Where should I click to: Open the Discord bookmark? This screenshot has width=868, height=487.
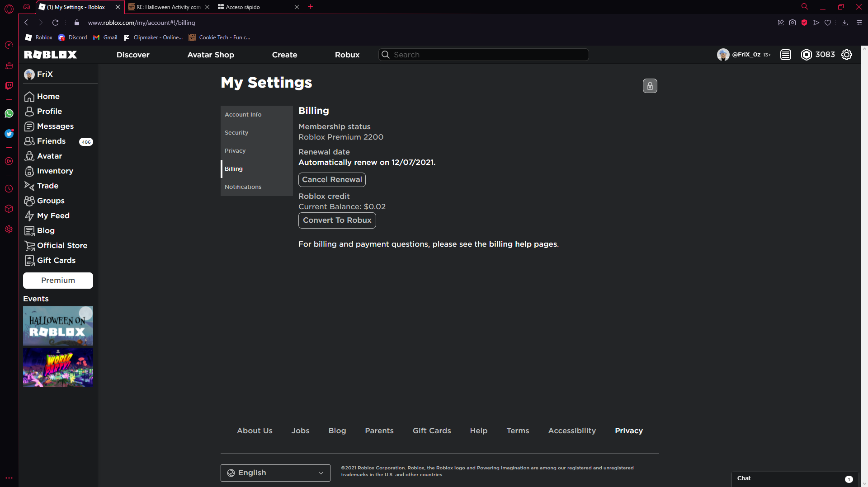pos(72,37)
